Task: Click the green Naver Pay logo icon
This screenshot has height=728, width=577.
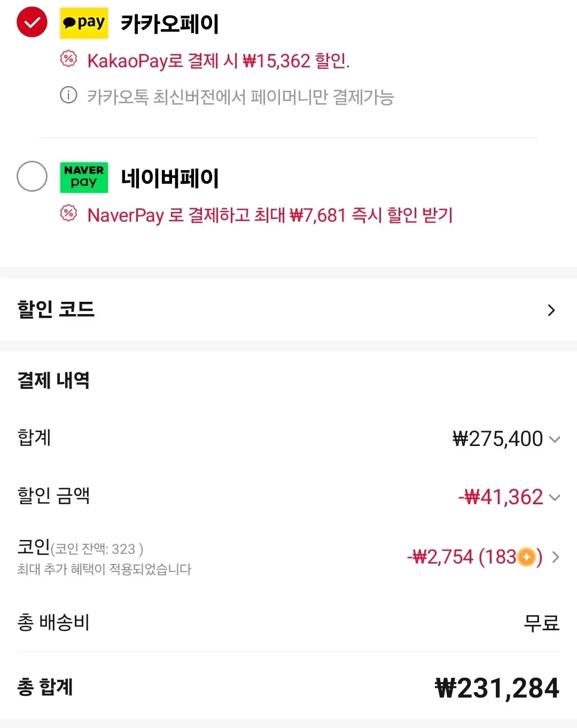Action: coord(84,177)
